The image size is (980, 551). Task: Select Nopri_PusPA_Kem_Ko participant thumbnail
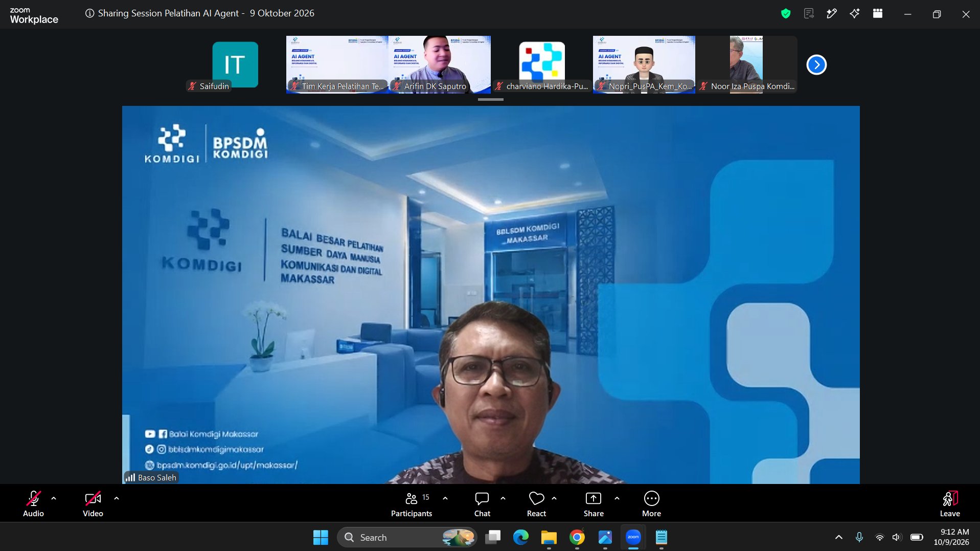click(x=644, y=64)
